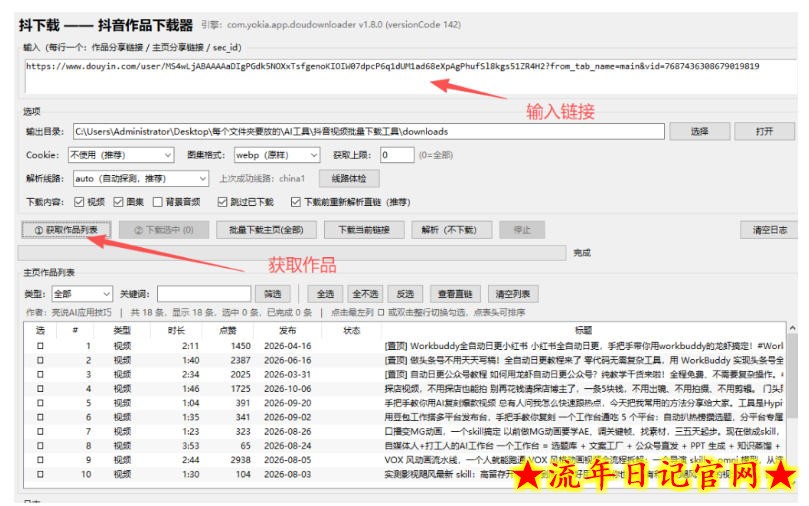The width and height of the screenshot is (809, 506).
Task: Open the 图集格式 webp dropdown
Action: 277,155
